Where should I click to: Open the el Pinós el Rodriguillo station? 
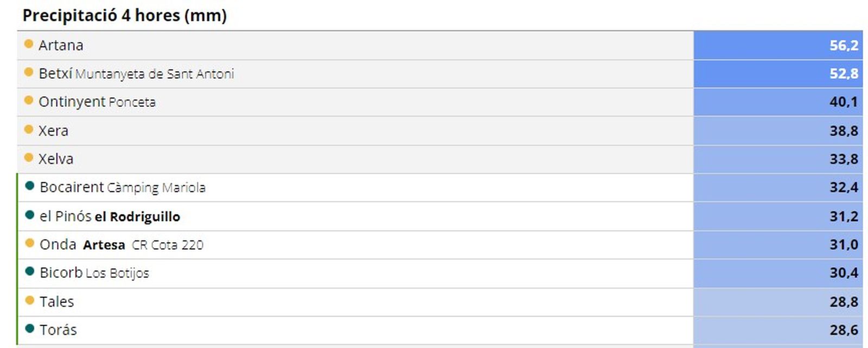tap(110, 217)
